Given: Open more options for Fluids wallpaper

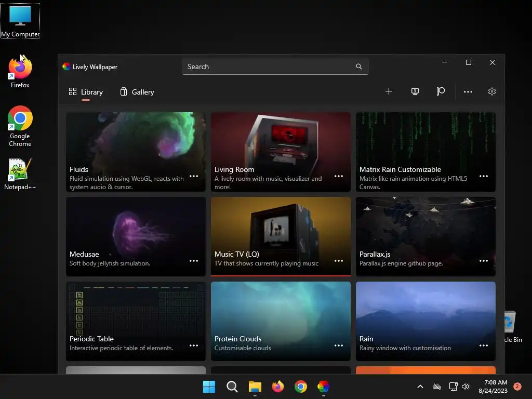Looking at the screenshot, I should point(194,176).
